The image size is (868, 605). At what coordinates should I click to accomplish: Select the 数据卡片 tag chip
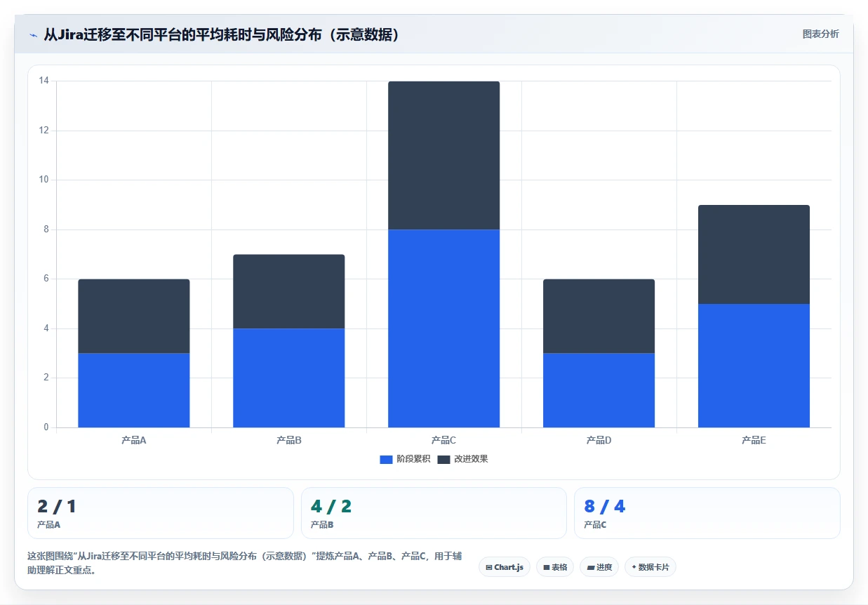tap(650, 567)
